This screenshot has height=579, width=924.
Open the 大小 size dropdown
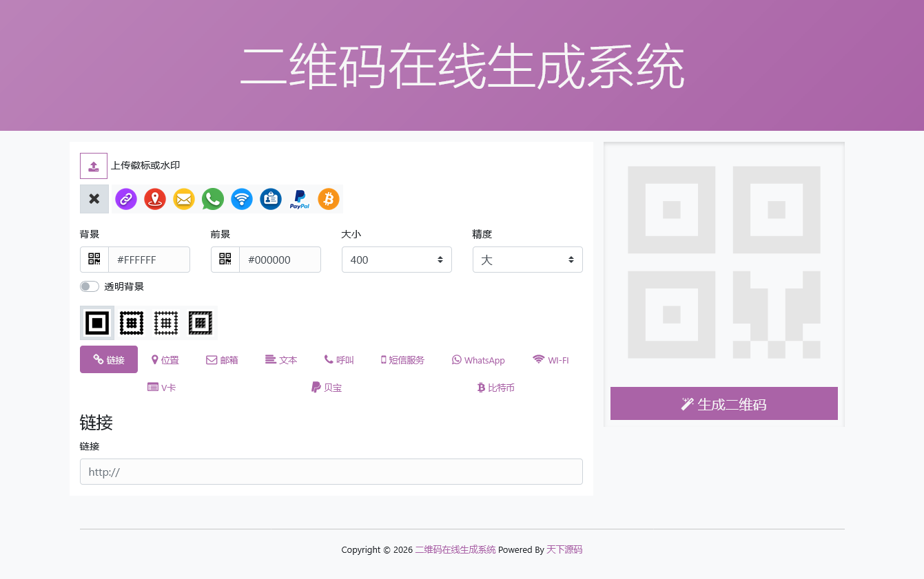pyautogui.click(x=397, y=260)
